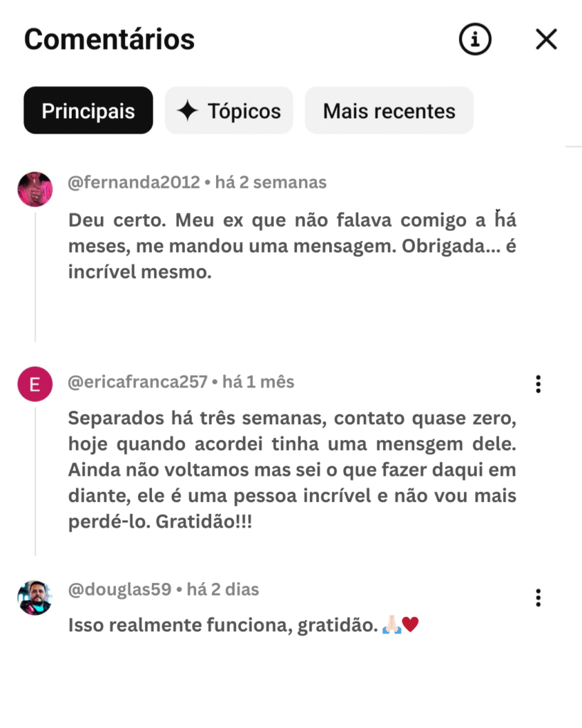
Task: Click the sparkle icon on Tópicos chip
Action: tap(187, 111)
